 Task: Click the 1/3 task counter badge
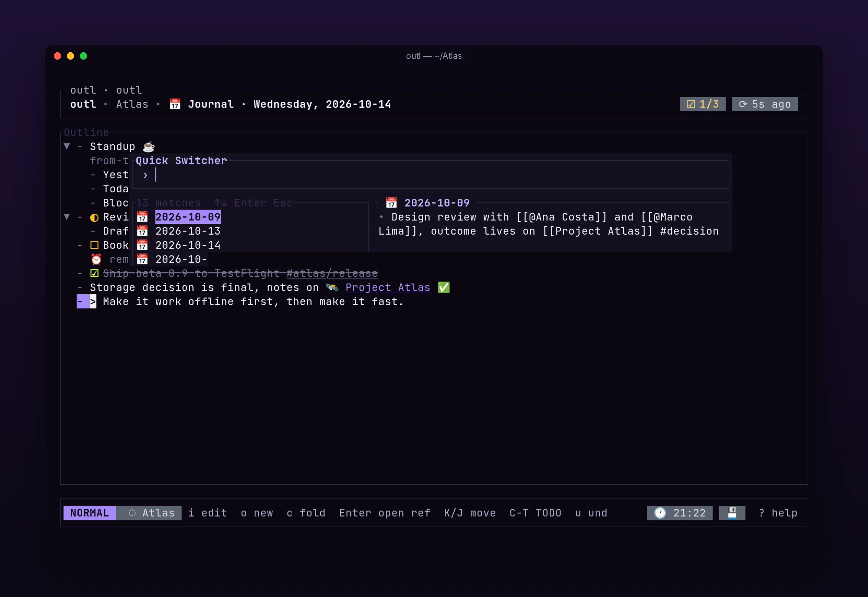(x=702, y=104)
